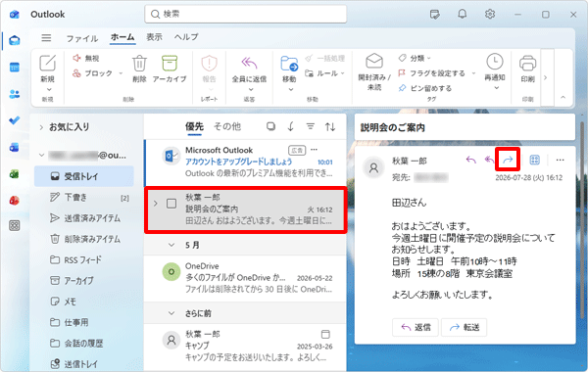This screenshot has width=588, height=372.
Task: Expand the 説明会のご案内 conversation chevron
Action: tap(156, 204)
